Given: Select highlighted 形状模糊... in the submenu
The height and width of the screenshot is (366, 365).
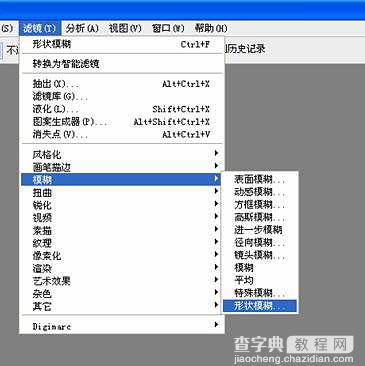Looking at the screenshot, I should (260, 306).
